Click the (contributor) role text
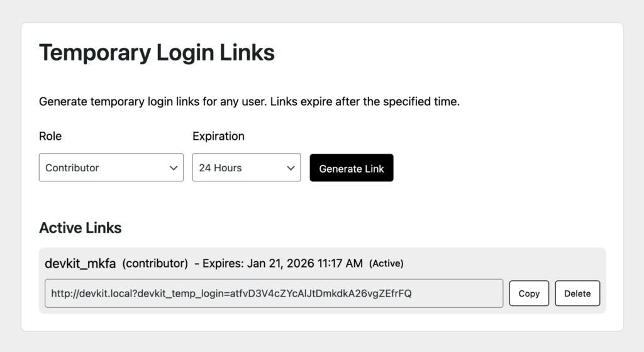This screenshot has height=352, width=644. [x=155, y=263]
